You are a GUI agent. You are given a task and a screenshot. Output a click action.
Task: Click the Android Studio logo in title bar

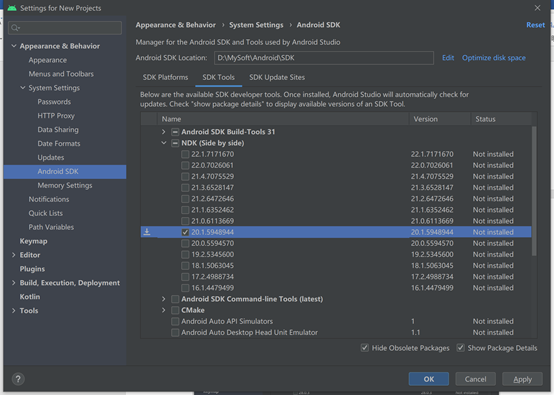[x=12, y=8]
